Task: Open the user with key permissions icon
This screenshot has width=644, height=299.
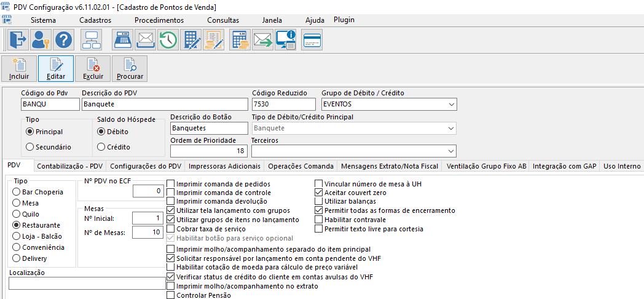Action: point(41,40)
